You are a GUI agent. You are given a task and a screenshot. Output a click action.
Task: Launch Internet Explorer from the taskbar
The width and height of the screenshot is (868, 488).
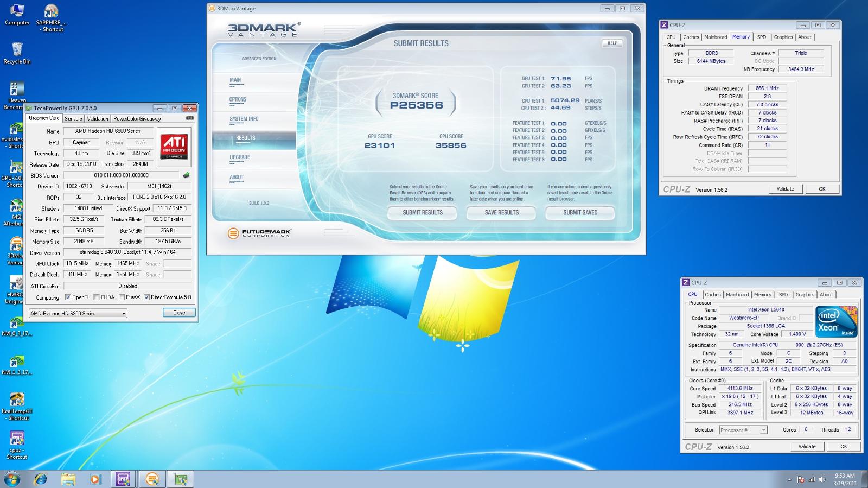point(40,479)
